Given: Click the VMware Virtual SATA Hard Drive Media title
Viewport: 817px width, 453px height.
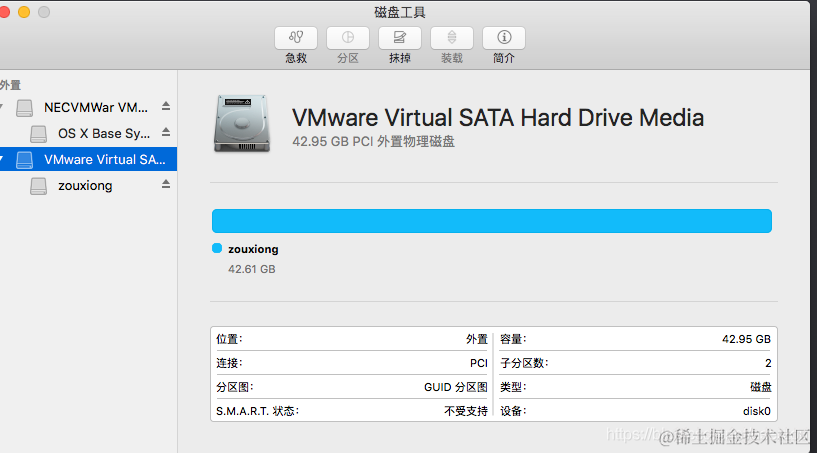Looking at the screenshot, I should click(498, 118).
